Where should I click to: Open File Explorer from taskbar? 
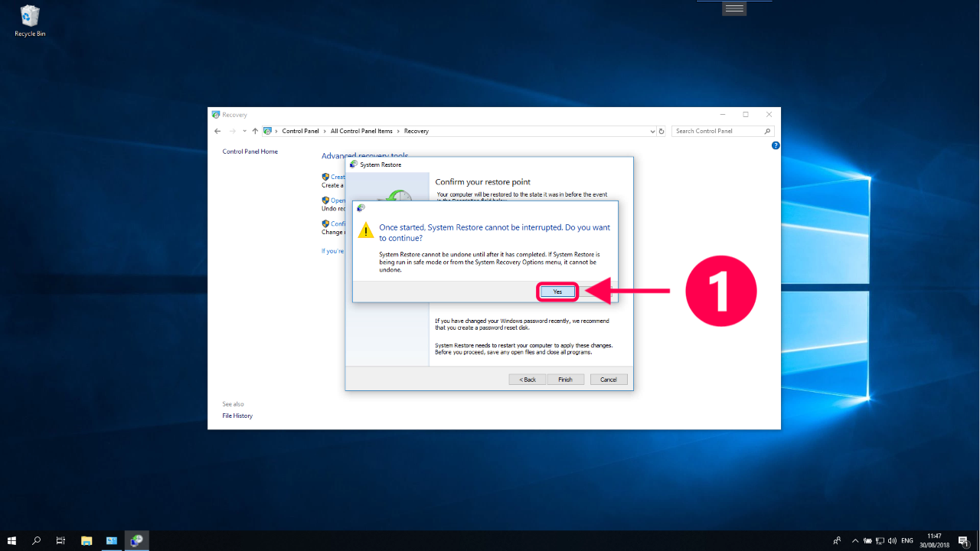[x=87, y=540]
